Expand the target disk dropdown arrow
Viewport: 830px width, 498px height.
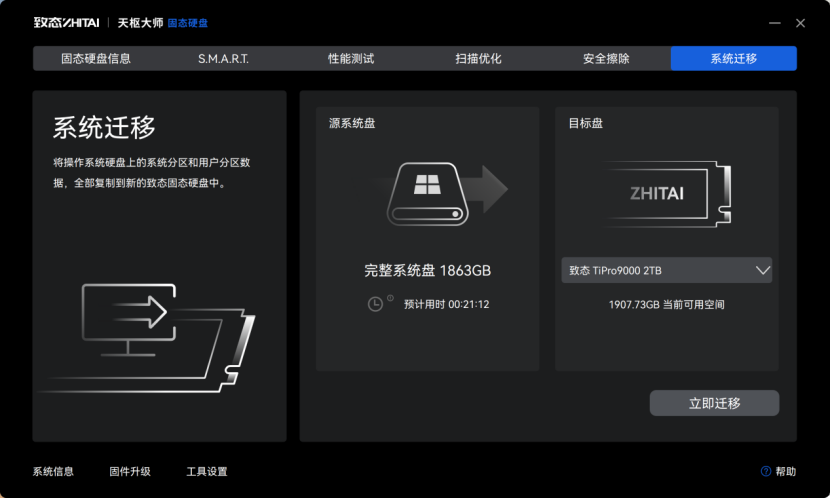762,270
